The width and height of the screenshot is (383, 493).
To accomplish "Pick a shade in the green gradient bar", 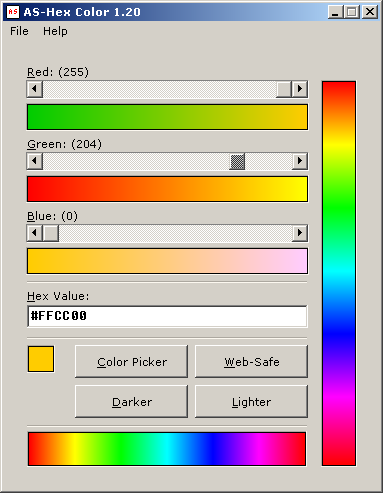I will coord(167,189).
